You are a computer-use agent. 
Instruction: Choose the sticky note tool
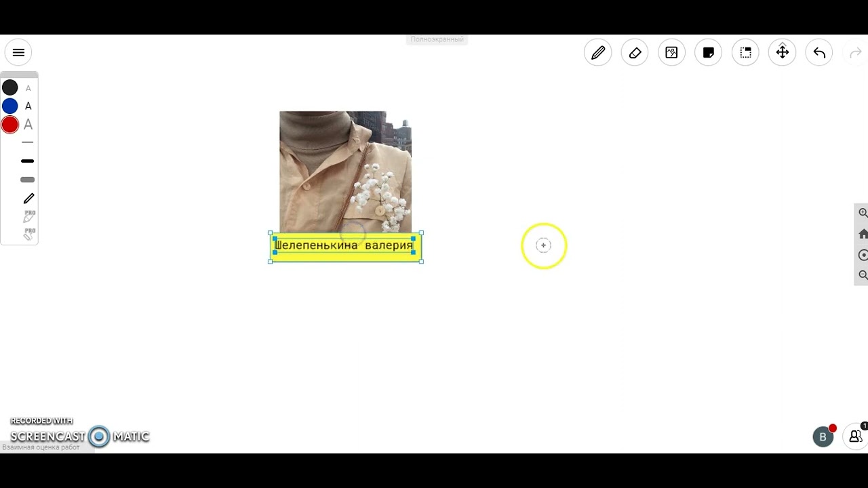[709, 53]
